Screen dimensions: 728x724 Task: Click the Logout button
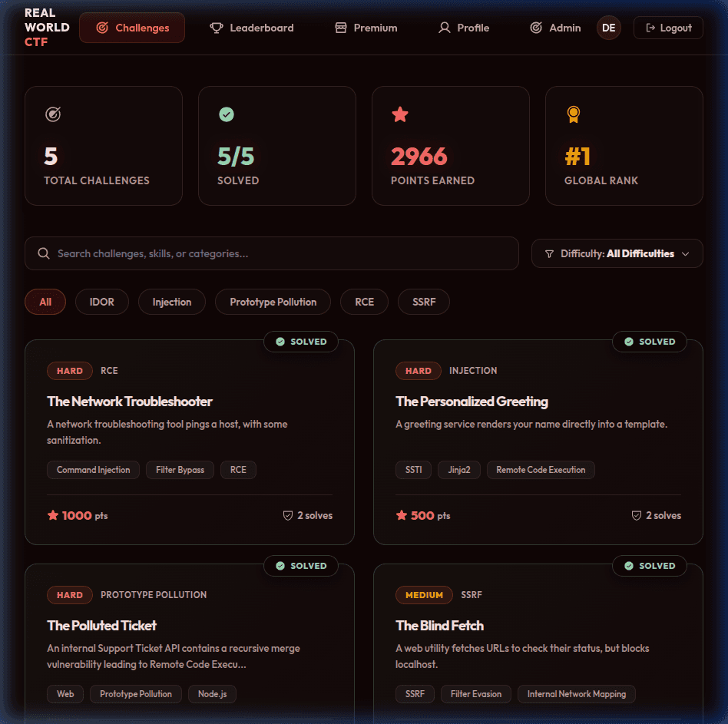click(x=668, y=28)
